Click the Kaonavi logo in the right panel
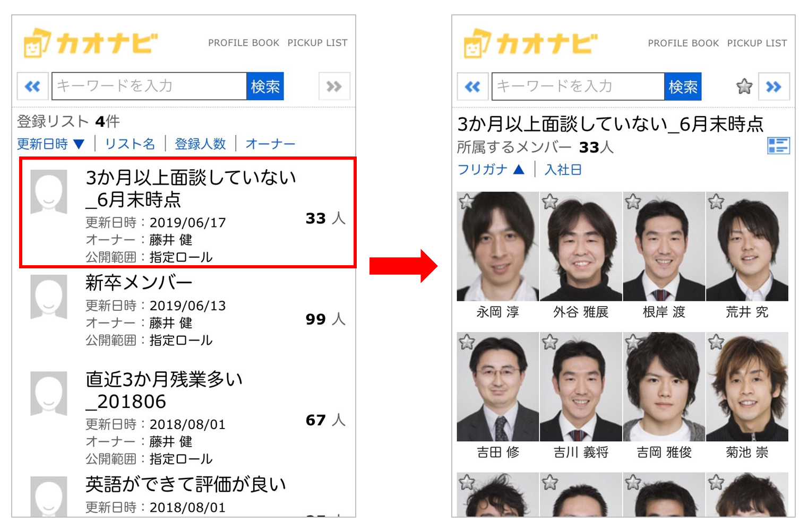808x532 pixels. pyautogui.click(x=530, y=42)
